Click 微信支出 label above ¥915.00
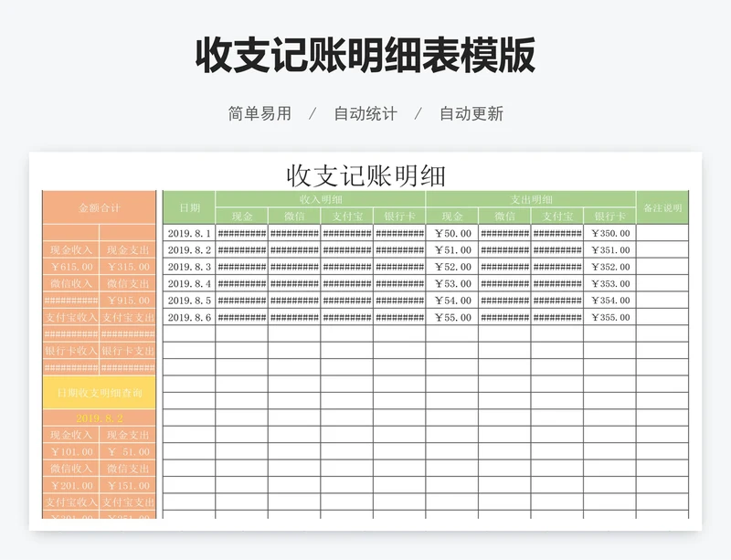Screen dimensions: 731x560 pyautogui.click(x=128, y=283)
